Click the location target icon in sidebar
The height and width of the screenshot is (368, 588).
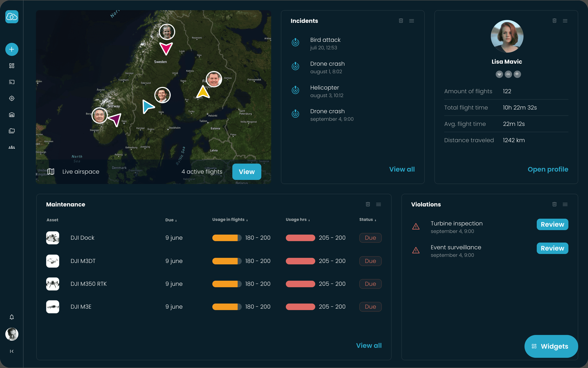pyautogui.click(x=12, y=98)
